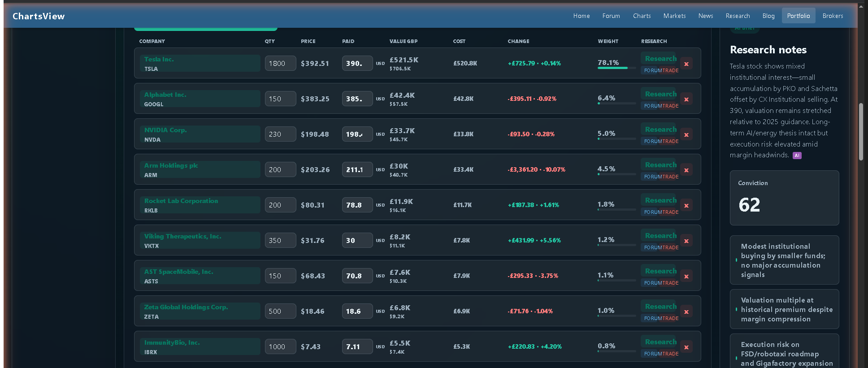
Task: Open the Home nav item
Action: pyautogui.click(x=582, y=16)
